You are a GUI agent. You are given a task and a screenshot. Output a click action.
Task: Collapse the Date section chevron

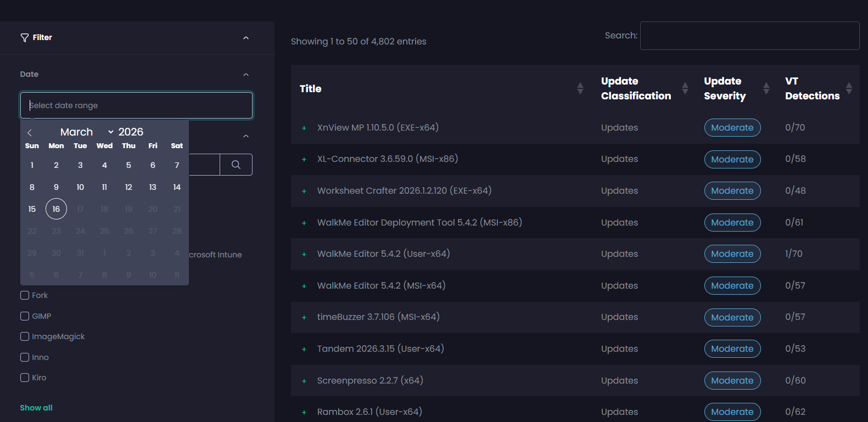(x=246, y=75)
